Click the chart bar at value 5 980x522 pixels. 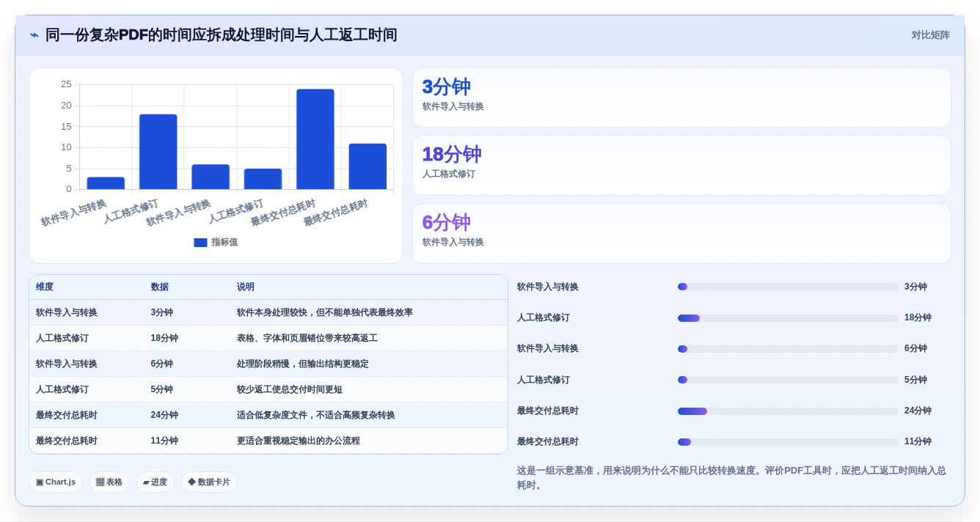[x=263, y=179]
